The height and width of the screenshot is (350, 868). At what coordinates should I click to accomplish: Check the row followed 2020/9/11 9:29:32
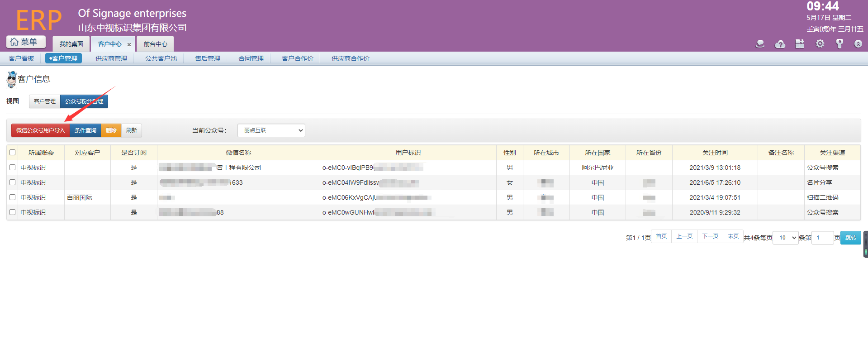pos(13,212)
